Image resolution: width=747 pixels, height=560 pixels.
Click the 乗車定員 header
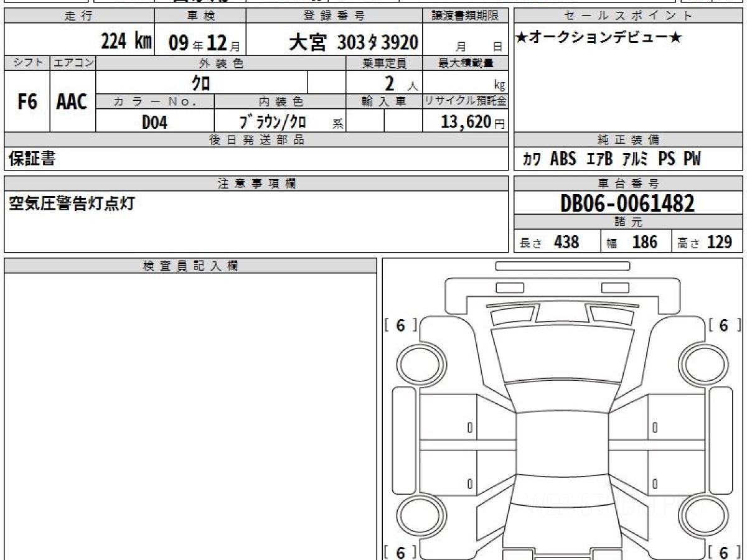[x=384, y=63]
